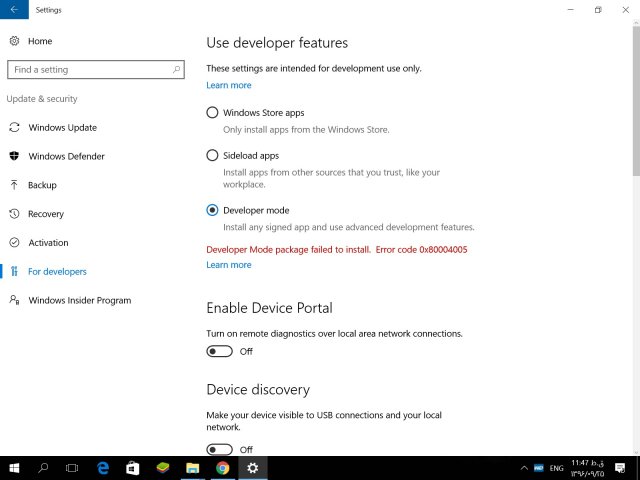The width and height of the screenshot is (640, 480).
Task: Click the Settings back arrow button
Action: (13, 9)
